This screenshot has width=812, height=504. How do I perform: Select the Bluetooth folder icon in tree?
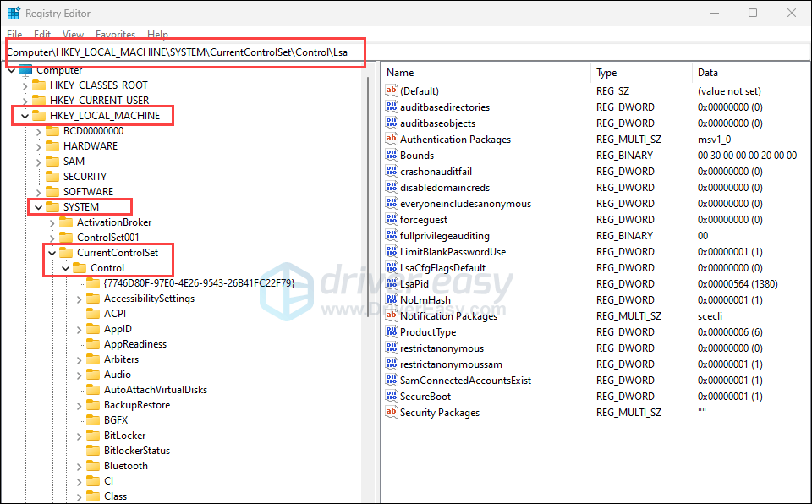[x=93, y=466]
